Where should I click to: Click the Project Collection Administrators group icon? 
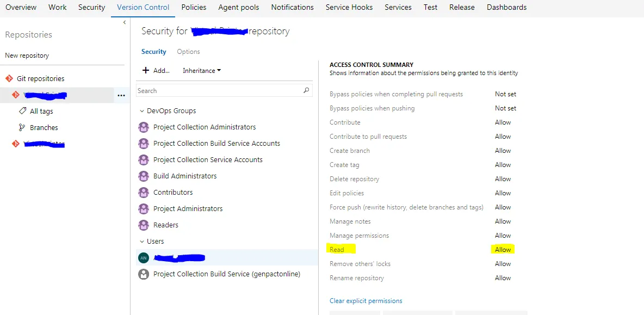coord(144,127)
